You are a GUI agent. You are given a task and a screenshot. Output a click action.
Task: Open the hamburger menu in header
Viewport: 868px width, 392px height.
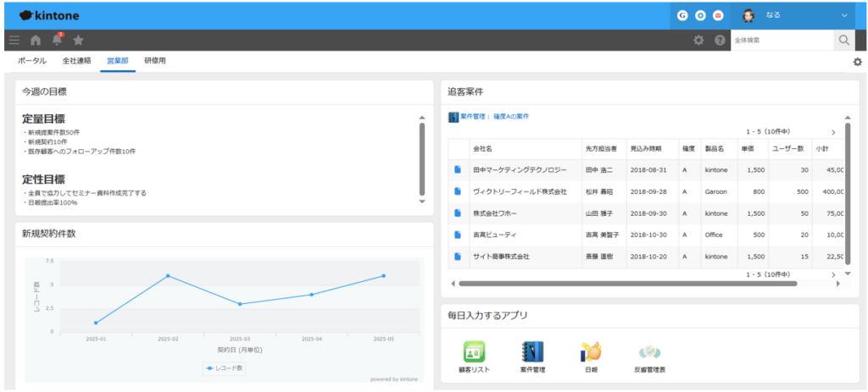tap(14, 40)
